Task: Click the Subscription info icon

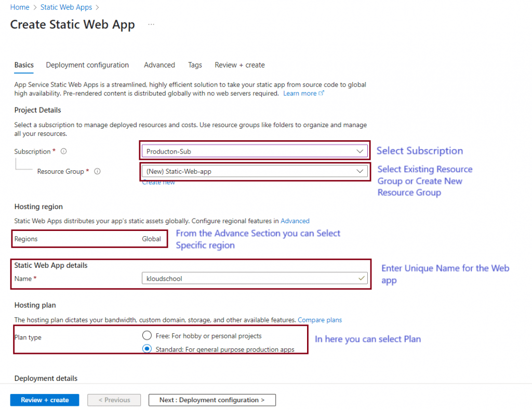Action: point(64,152)
